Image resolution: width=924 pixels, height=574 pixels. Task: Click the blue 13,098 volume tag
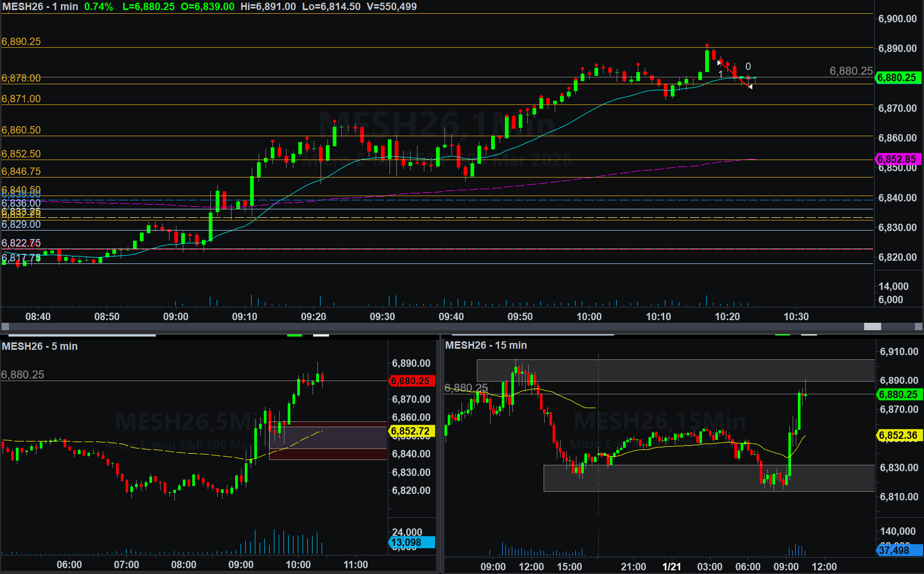(x=412, y=542)
